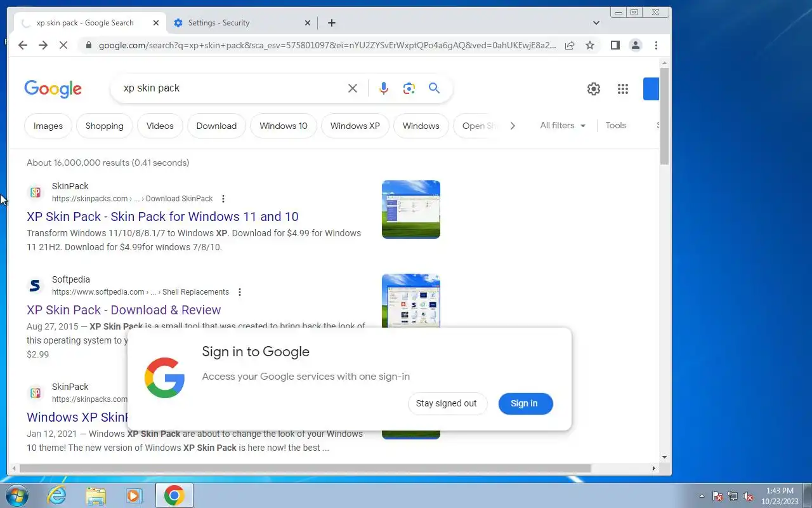Screen dimensions: 812x508
Task: Open XP Skin Pack - Download & Review link
Action: tap(124, 310)
